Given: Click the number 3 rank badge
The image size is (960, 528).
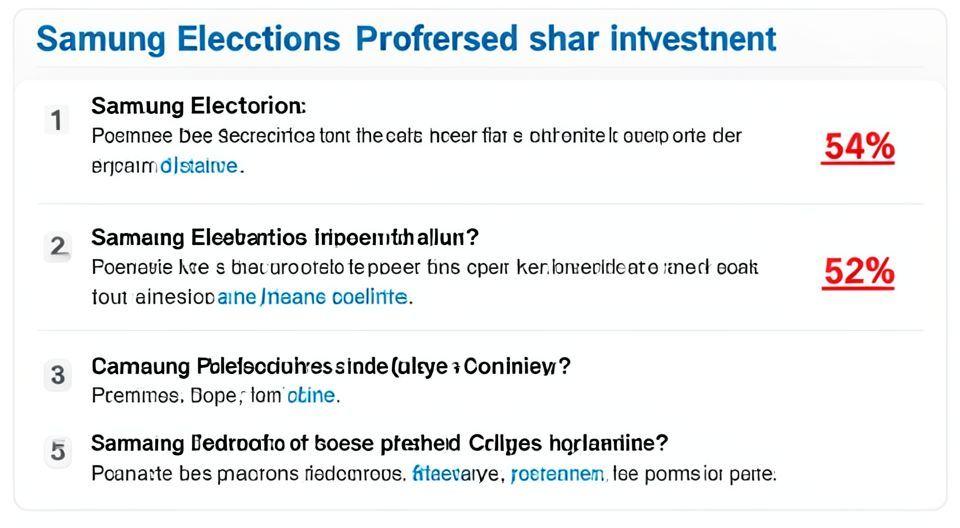Looking at the screenshot, I should point(58,376).
